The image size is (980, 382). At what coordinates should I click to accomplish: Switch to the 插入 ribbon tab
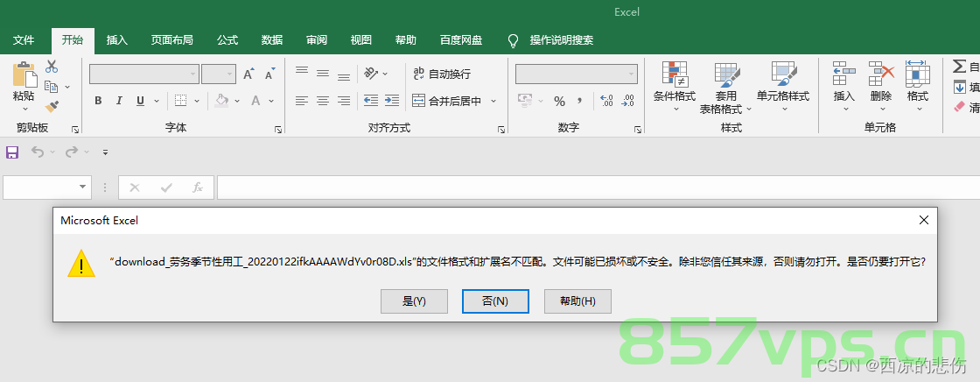(117, 40)
